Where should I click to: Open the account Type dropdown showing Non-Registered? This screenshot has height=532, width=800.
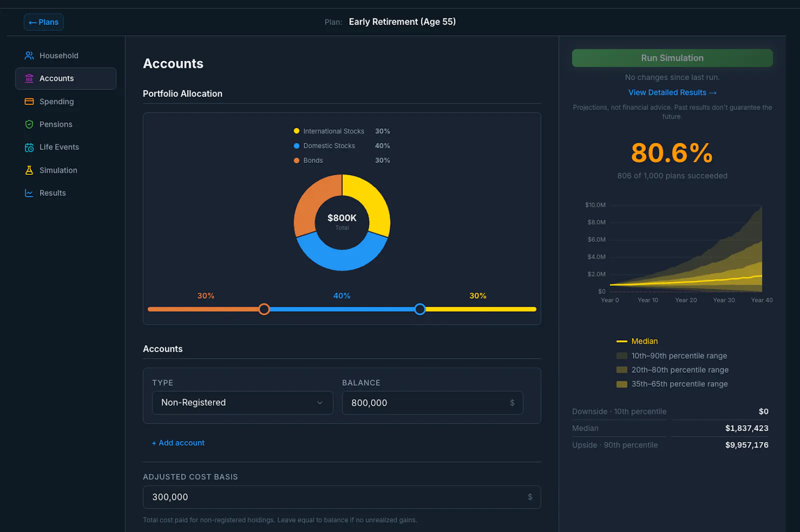click(242, 403)
